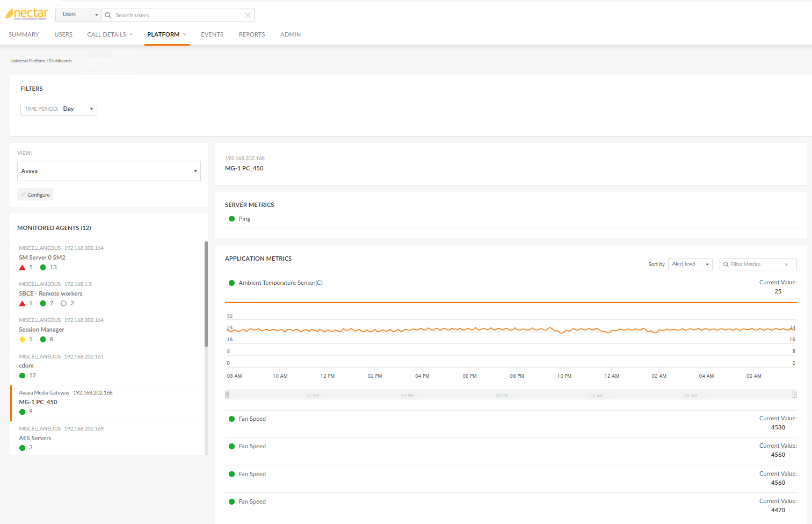
Task: Select the SBCE - Remote workers agent
Action: coord(107,295)
